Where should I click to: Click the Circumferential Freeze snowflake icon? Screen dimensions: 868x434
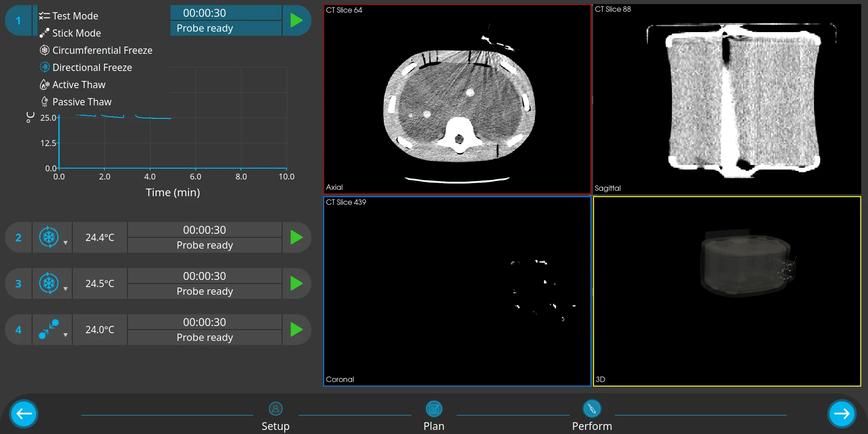point(44,50)
